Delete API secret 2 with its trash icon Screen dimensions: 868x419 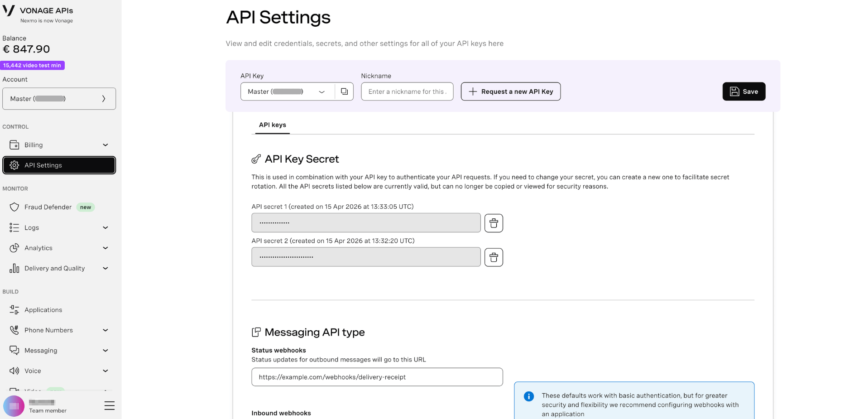coord(494,257)
